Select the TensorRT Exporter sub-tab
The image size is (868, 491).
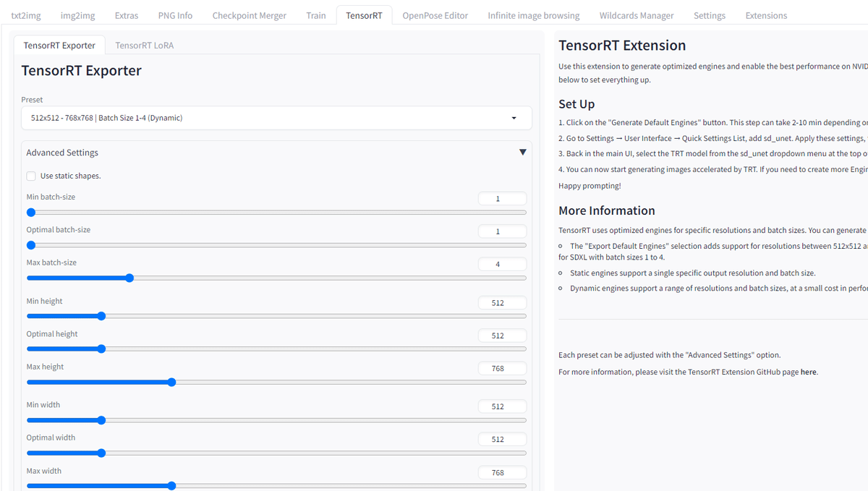click(59, 45)
